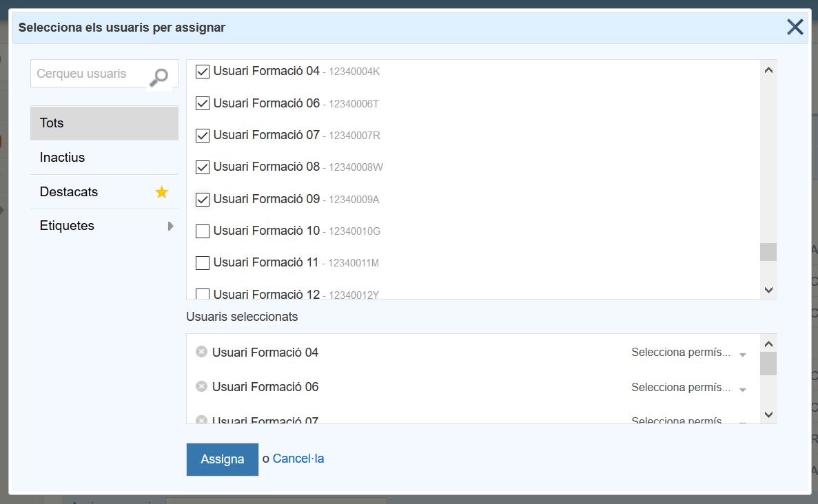This screenshot has width=818, height=504.
Task: Click up arrow of user list scrollbar
Action: (768, 70)
